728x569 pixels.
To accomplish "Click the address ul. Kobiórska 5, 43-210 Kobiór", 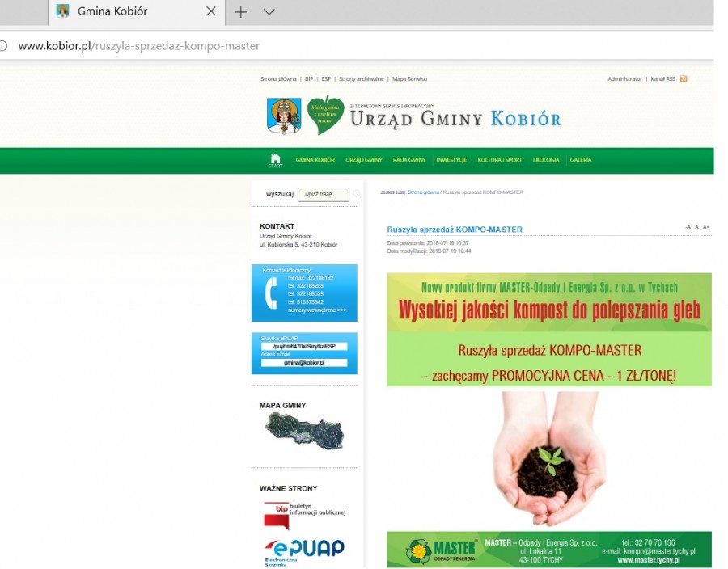I will coord(298,244).
